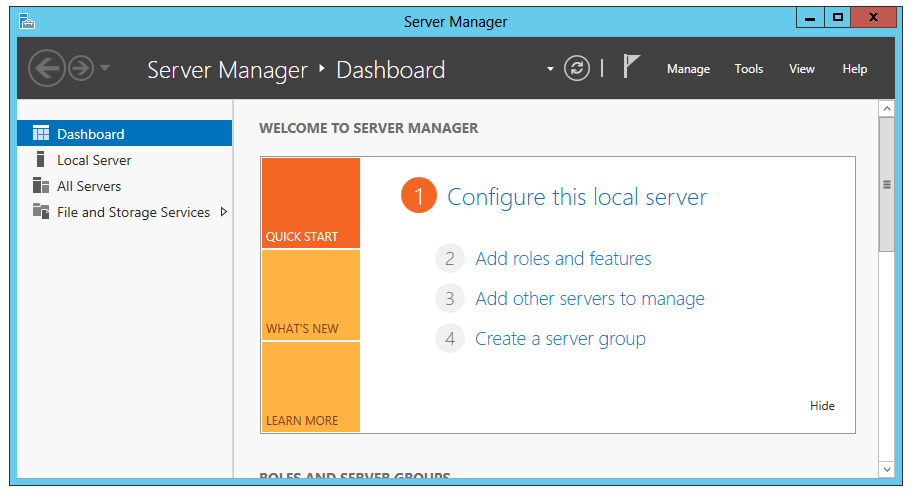912x495 pixels.
Task: Click the vertical scrollbar down arrow
Action: (x=886, y=469)
